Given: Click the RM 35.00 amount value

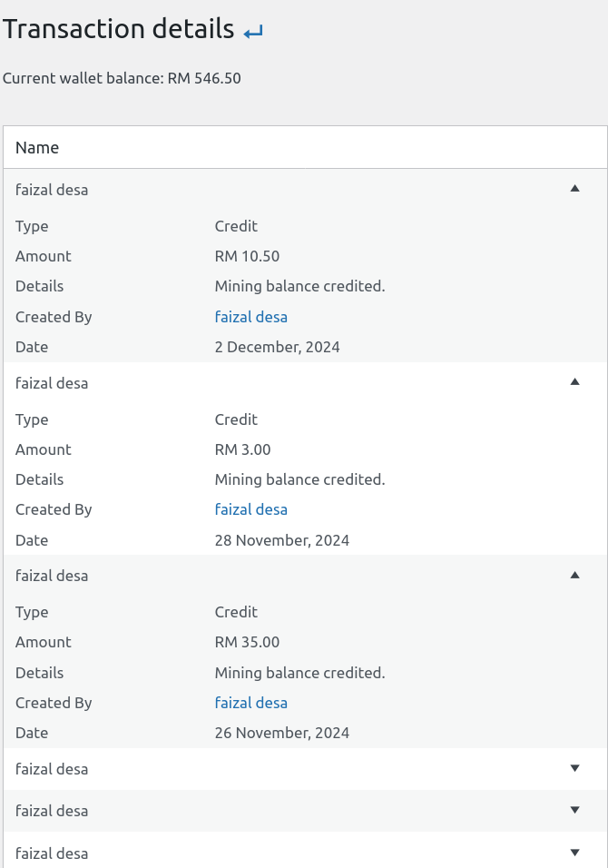Looking at the screenshot, I should [247, 642].
